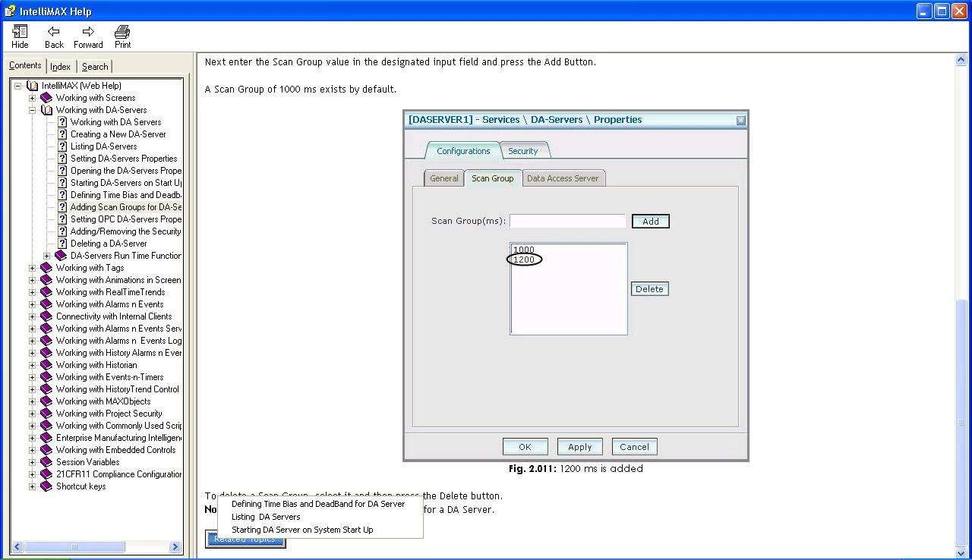The image size is (972, 560).
Task: Click the Related Topics button
Action: point(245,540)
